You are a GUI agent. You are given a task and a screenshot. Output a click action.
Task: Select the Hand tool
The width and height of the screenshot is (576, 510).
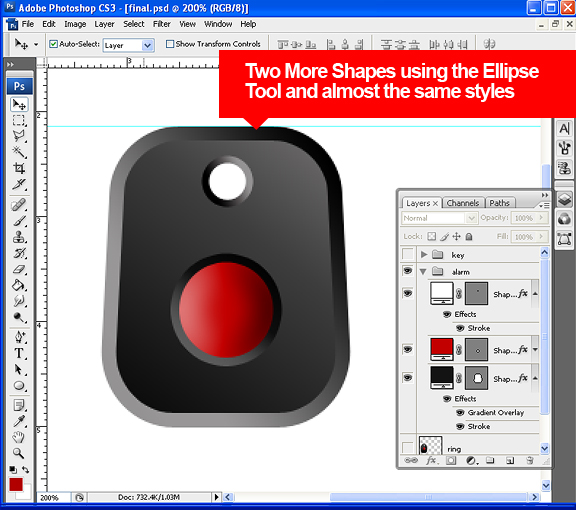coord(19,437)
